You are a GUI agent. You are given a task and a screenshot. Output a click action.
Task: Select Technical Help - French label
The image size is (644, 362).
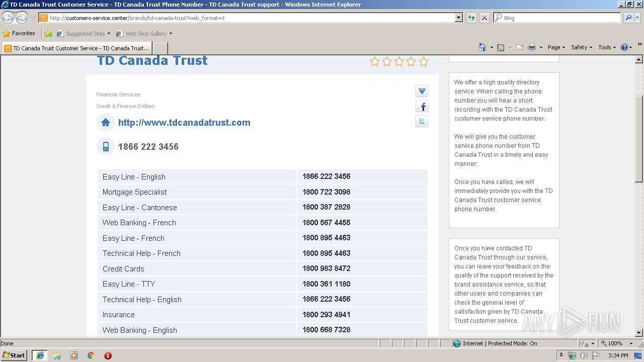click(x=141, y=253)
